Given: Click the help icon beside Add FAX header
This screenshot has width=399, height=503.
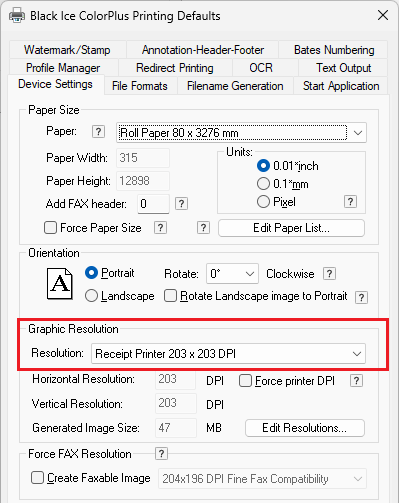Looking at the screenshot, I should pyautogui.click(x=181, y=203).
